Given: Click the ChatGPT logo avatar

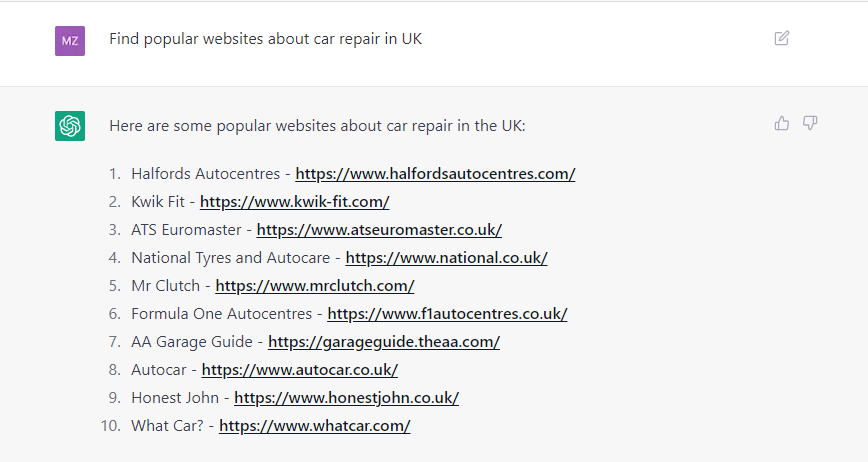Looking at the screenshot, I should pyautogui.click(x=70, y=126).
